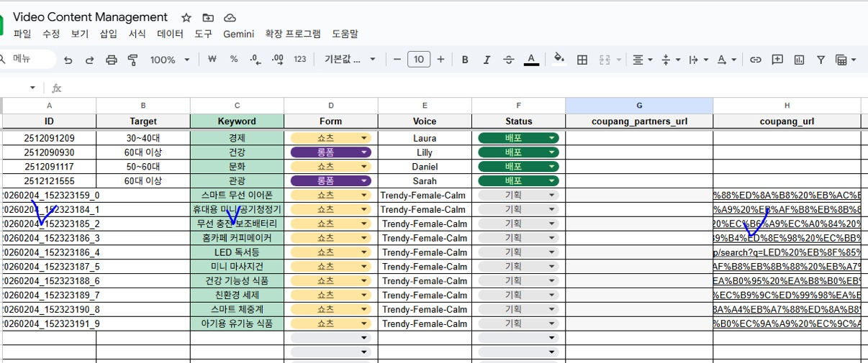The width and height of the screenshot is (868, 363).
Task: Click the undo icon
Action: (68, 60)
